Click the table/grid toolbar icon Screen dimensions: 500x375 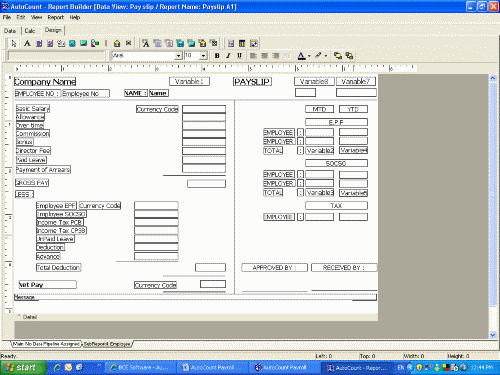pyautogui.click(x=242, y=43)
